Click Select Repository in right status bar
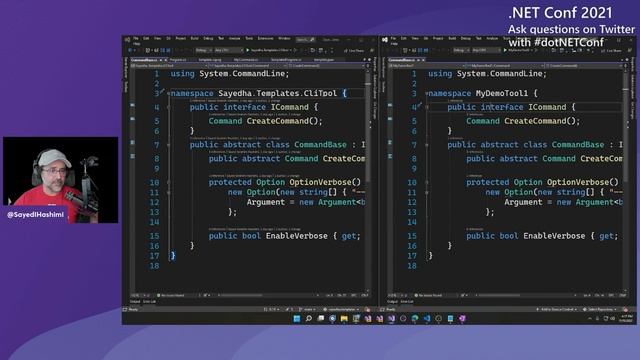The width and height of the screenshot is (640, 360). [x=600, y=309]
